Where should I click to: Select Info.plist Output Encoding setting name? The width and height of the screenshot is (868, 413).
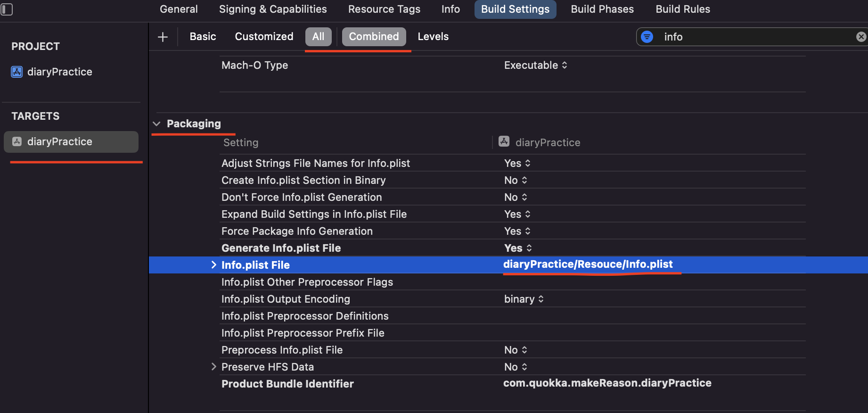point(286,299)
